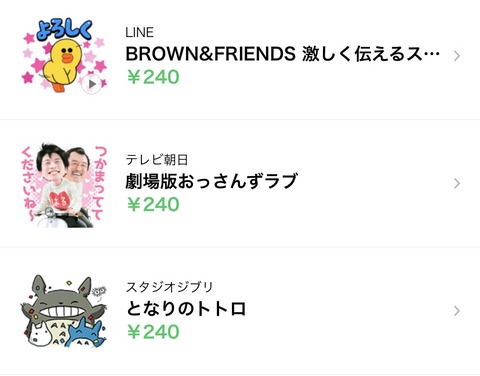Image resolution: width=480 pixels, height=376 pixels.
Task: Select the テレビ朝日 creator label
Action: coord(157,160)
